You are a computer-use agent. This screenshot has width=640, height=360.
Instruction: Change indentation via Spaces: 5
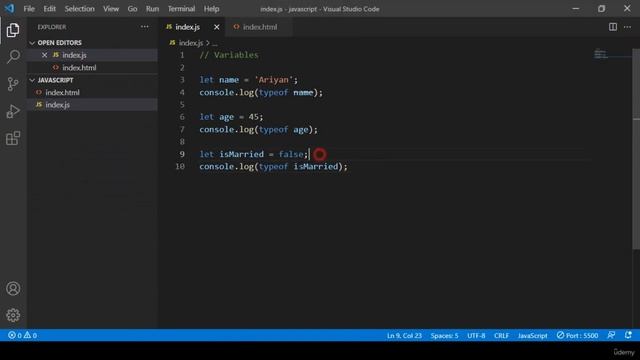click(444, 336)
